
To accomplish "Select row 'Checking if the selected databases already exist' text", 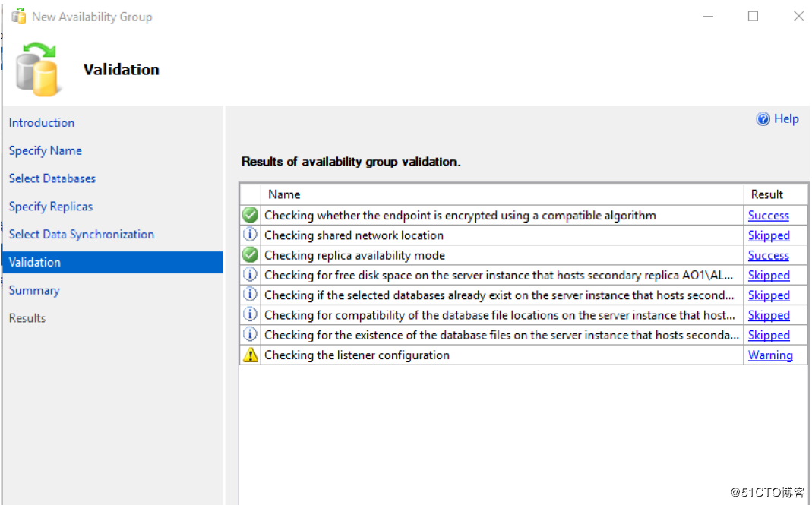I will point(499,295).
